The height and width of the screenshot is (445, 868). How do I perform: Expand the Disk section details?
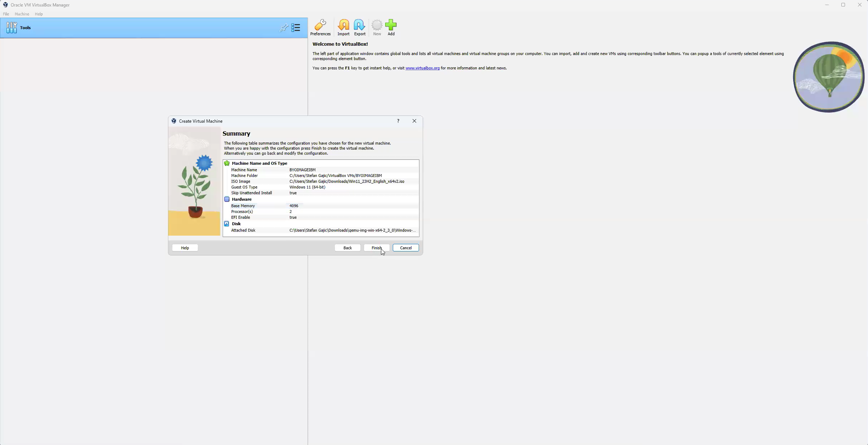tap(236, 223)
